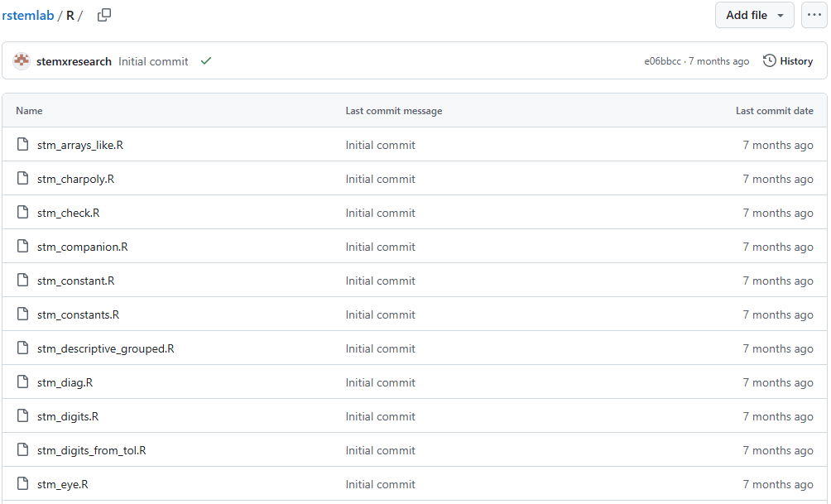The image size is (831, 504).
Task: Open stm_descriptive_grouped.R file
Action: coord(105,348)
